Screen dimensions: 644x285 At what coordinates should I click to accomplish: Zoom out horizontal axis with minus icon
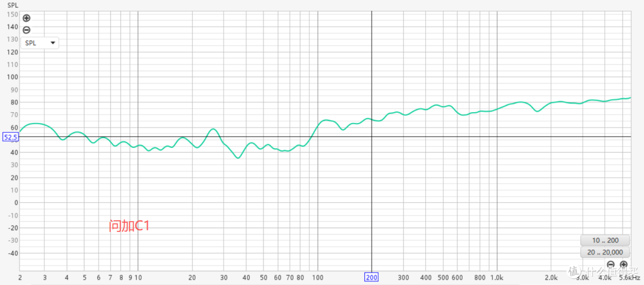[x=611, y=264]
